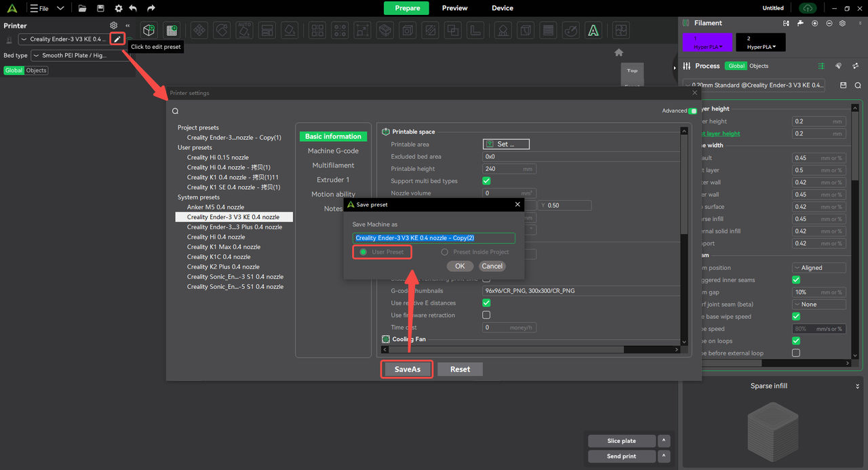Select the color painting palette tool icon
The height and width of the screenshot is (470, 868).
[571, 31]
